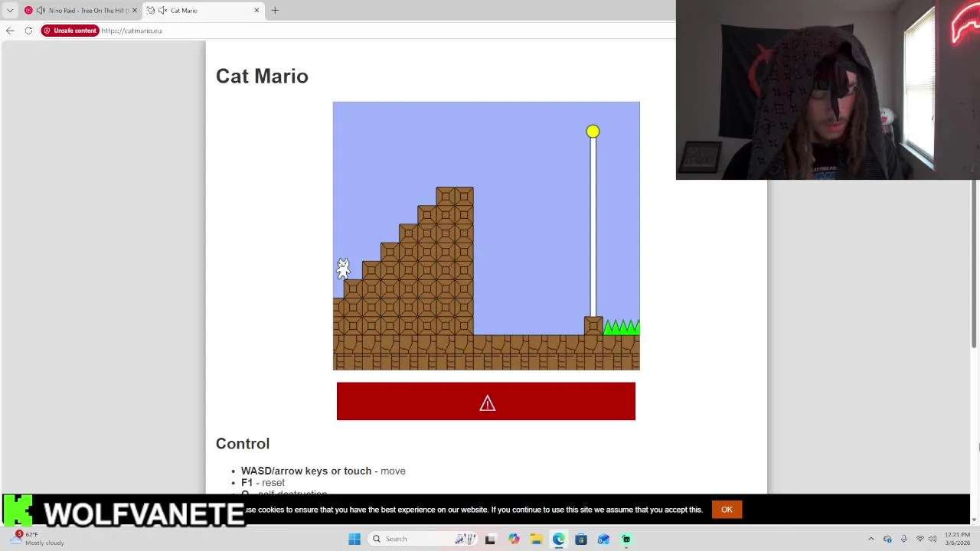Go back to previous page

point(10,31)
